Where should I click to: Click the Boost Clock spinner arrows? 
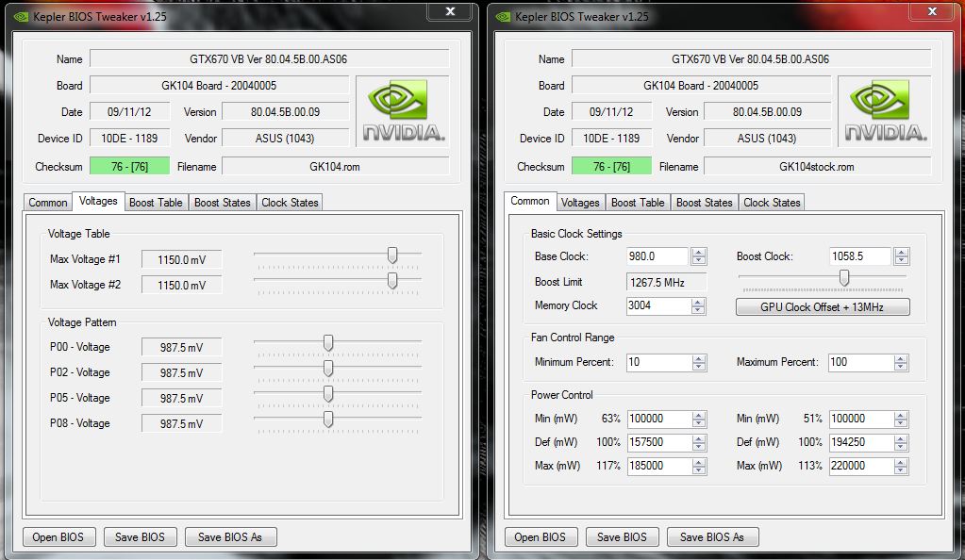(x=901, y=256)
